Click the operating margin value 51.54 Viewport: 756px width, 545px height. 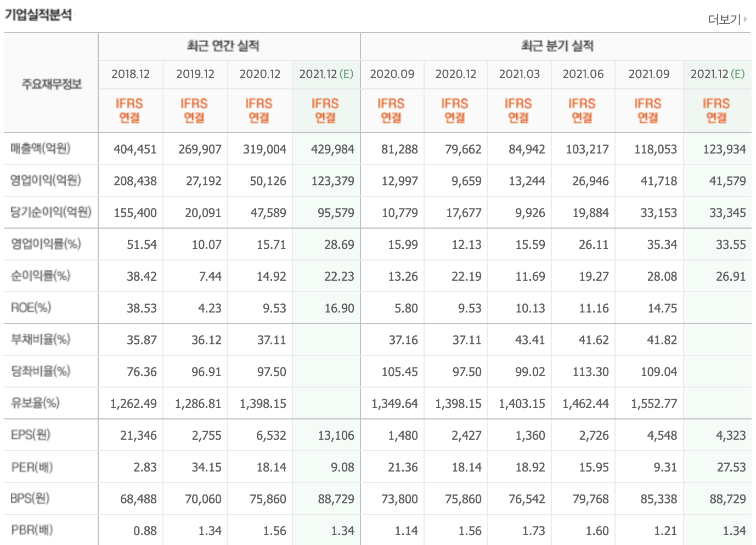pos(142,245)
